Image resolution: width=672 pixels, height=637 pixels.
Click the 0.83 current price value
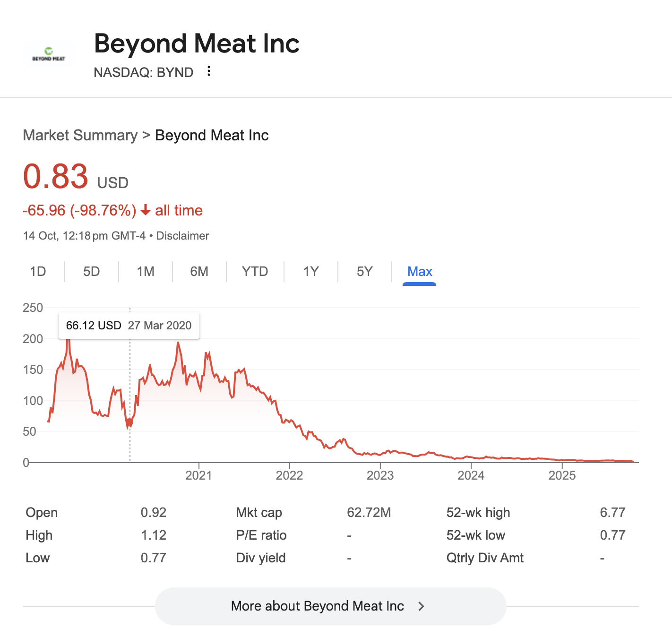click(x=56, y=176)
